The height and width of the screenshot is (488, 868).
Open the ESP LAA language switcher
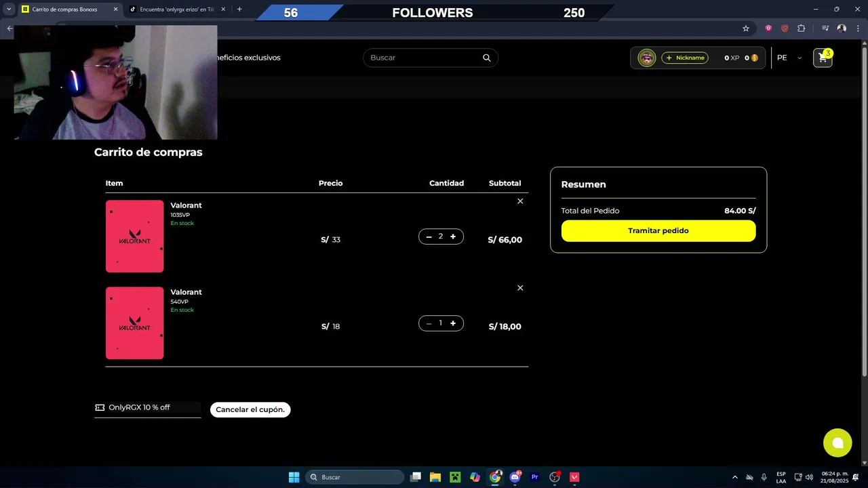(781, 477)
